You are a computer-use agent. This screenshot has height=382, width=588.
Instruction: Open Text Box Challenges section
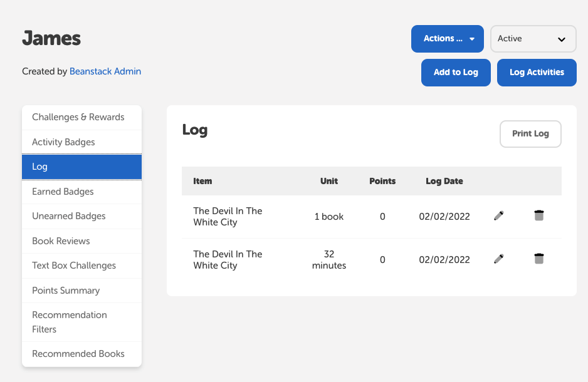(81, 266)
